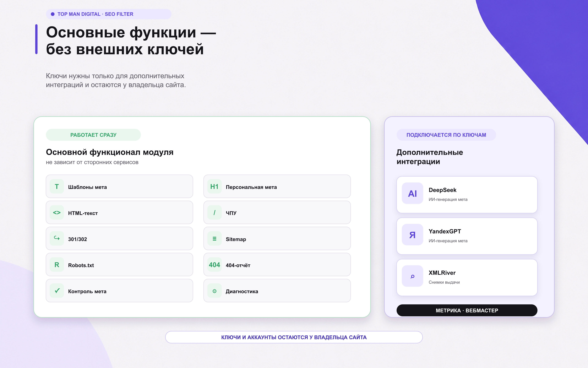This screenshot has width=588, height=368.
Task: Click the gear icon beside Диагностика
Action: pyautogui.click(x=214, y=291)
